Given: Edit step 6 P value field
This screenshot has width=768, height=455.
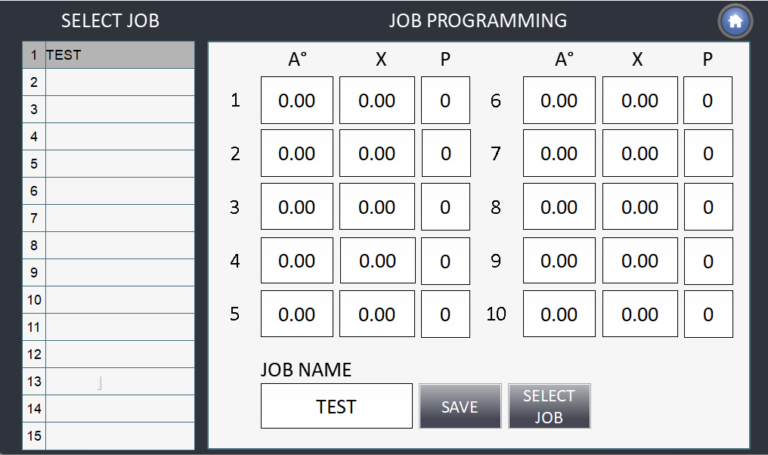Looking at the screenshot, I should point(708,100).
